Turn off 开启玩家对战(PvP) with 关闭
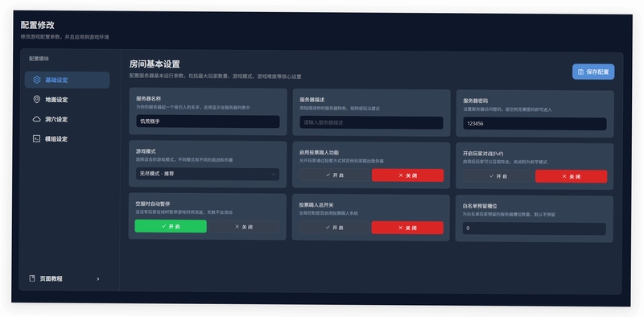Screen dimensions: 644x317 pyautogui.click(x=572, y=176)
